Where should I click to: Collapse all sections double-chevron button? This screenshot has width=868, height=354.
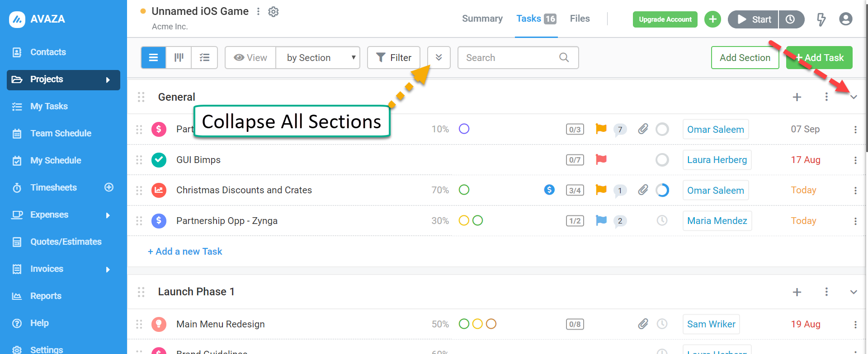pyautogui.click(x=439, y=58)
